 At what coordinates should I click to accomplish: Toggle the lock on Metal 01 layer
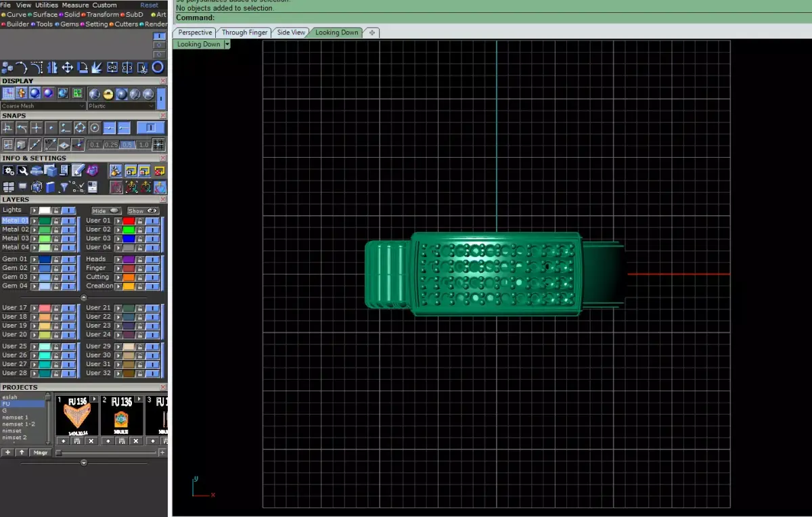(56, 221)
